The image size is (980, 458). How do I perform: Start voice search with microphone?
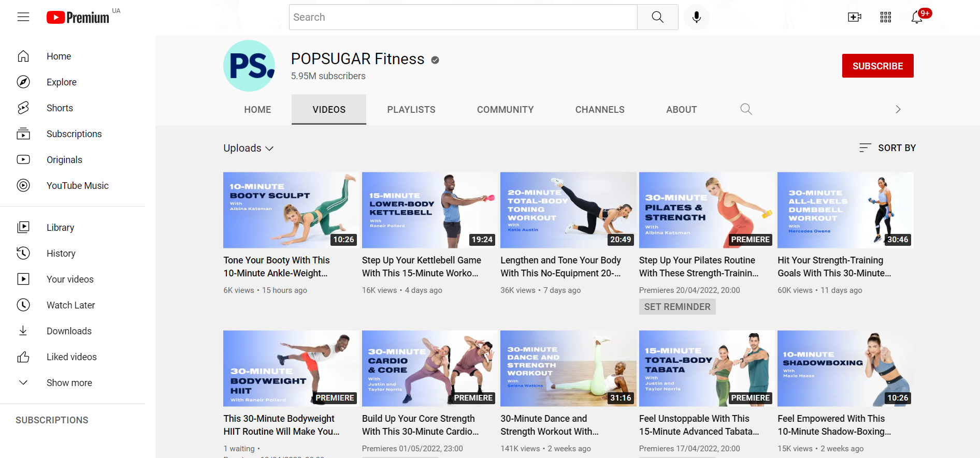tap(697, 17)
